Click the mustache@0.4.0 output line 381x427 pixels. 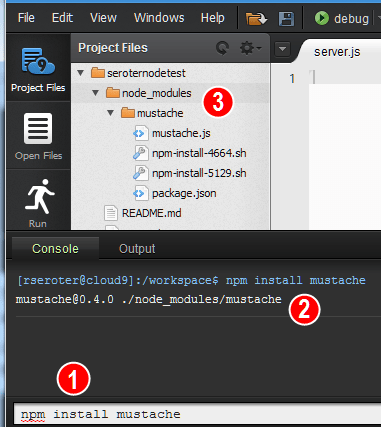148,299
